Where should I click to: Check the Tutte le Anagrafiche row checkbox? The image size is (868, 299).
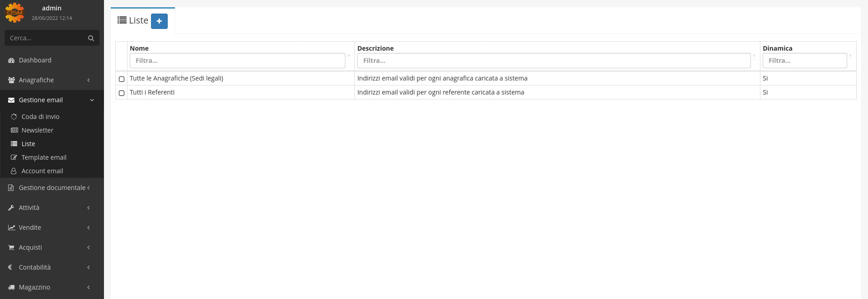coord(122,79)
